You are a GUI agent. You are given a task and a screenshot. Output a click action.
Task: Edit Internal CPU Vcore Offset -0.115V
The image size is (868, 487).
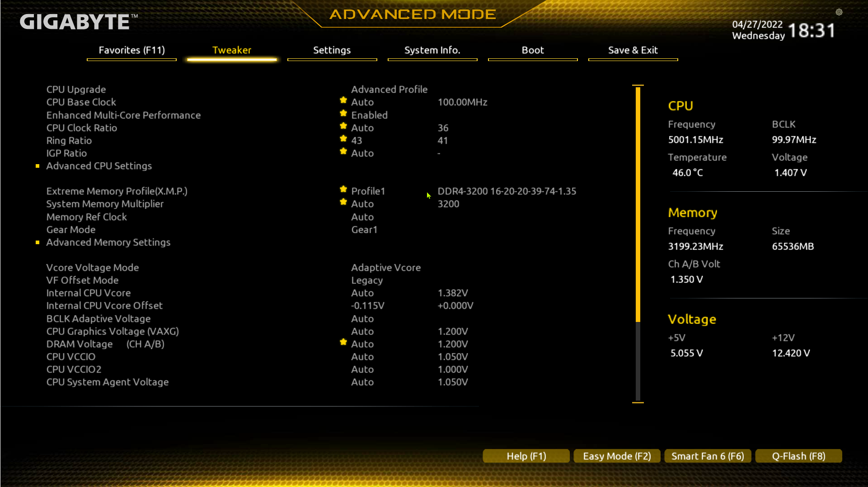pos(368,306)
